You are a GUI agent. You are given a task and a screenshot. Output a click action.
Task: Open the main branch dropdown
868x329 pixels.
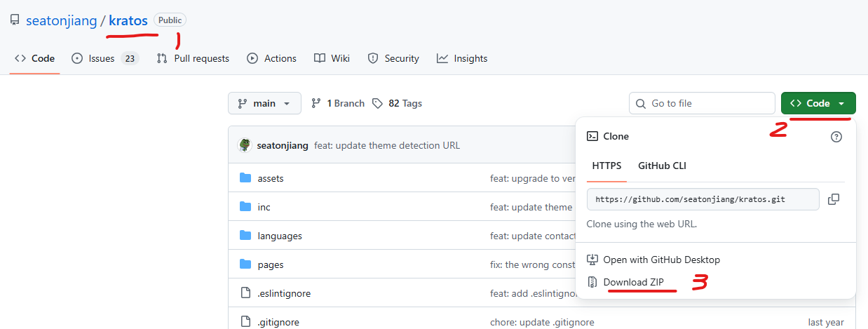[264, 103]
